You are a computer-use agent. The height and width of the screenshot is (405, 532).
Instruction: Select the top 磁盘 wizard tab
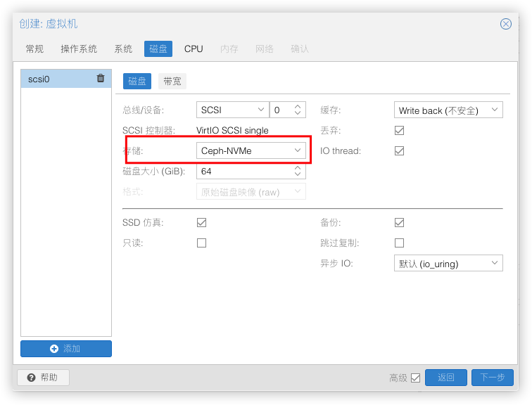click(158, 49)
